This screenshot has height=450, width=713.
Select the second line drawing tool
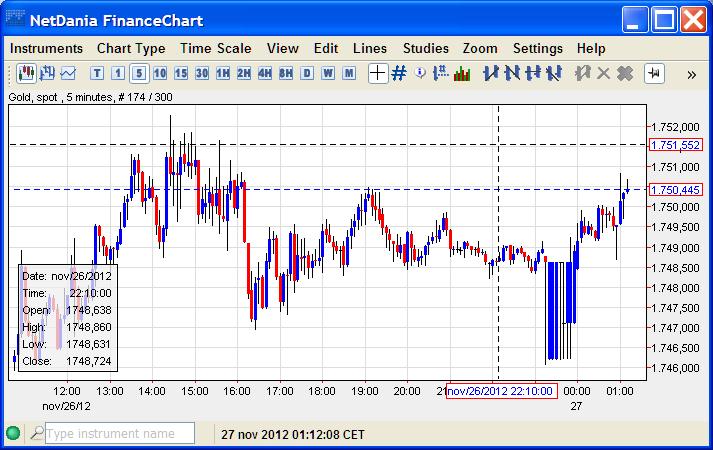(x=512, y=73)
